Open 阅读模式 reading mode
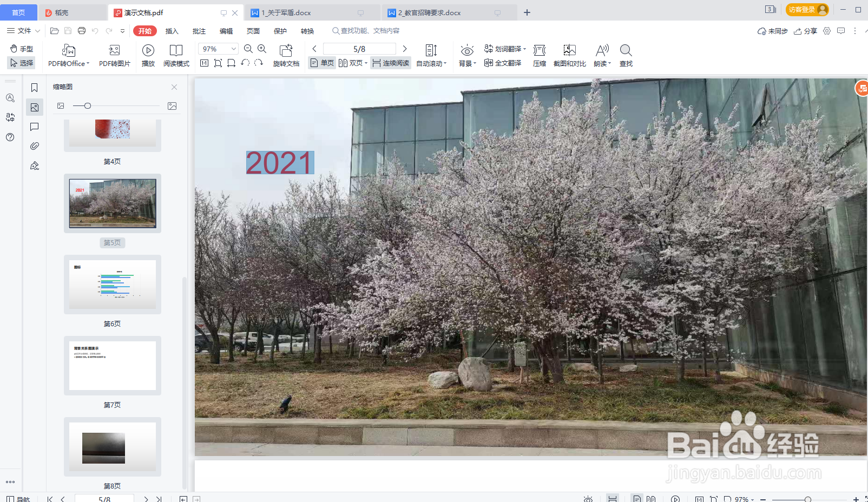Screen dimensions: 868x502 tap(176, 56)
